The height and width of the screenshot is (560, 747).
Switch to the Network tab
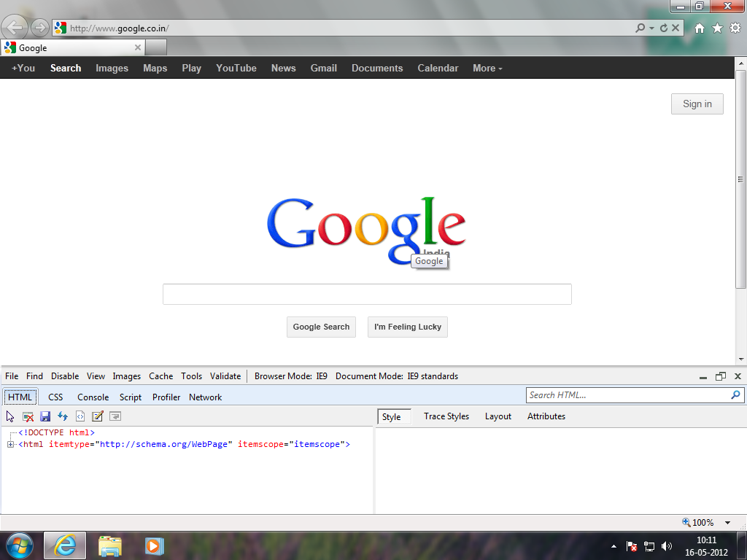[x=205, y=397]
